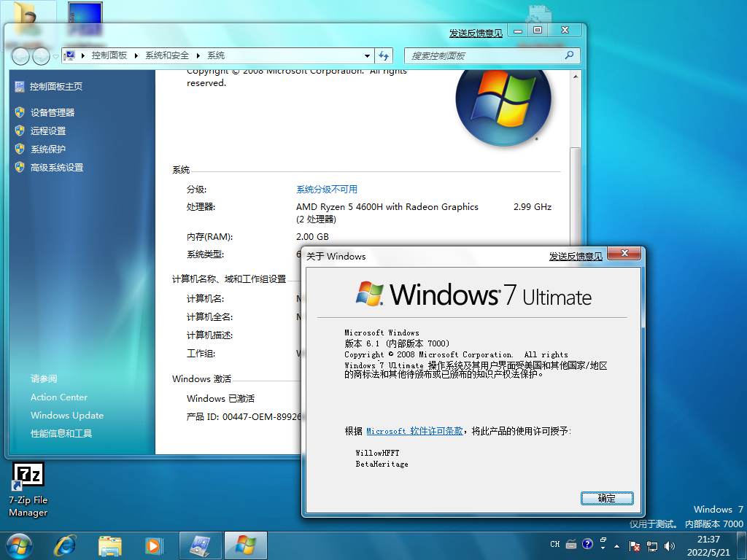Launch Windows Media Player from the taskbar

155,545
